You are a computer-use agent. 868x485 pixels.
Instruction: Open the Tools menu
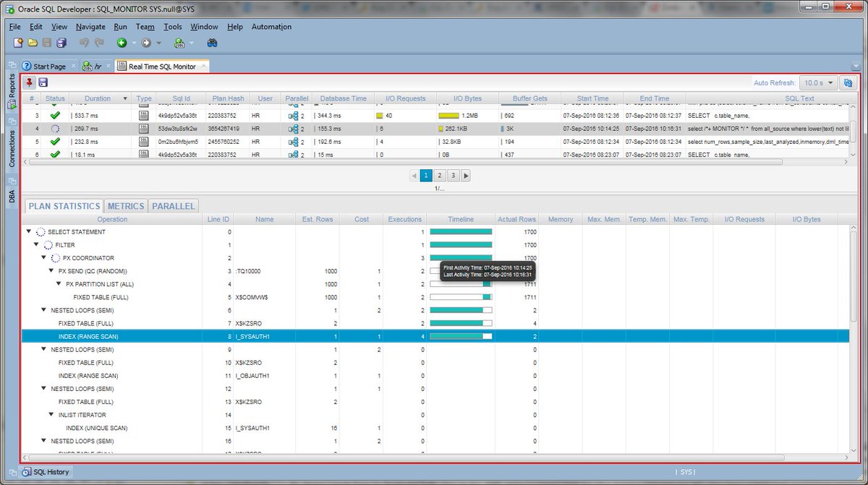click(173, 27)
